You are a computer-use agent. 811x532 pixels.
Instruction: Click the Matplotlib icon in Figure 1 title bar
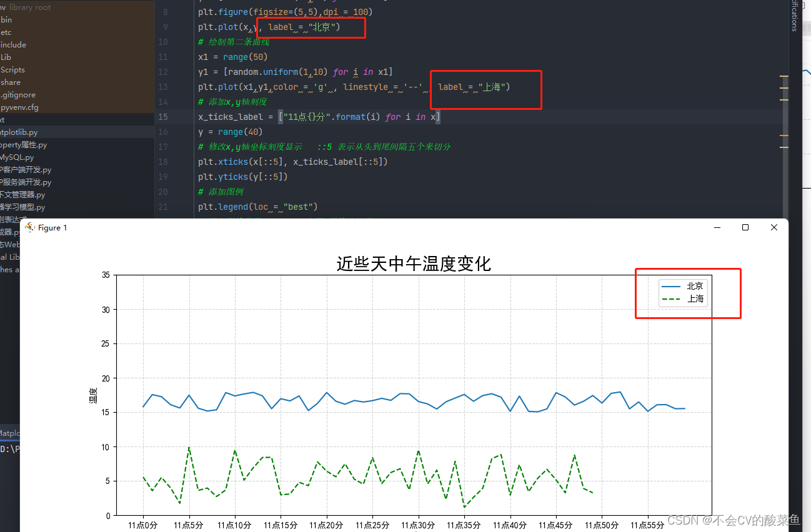[29, 227]
